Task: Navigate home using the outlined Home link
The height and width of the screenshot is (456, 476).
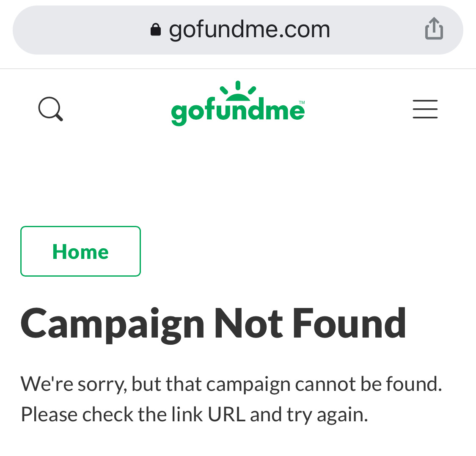Action: pyautogui.click(x=80, y=251)
